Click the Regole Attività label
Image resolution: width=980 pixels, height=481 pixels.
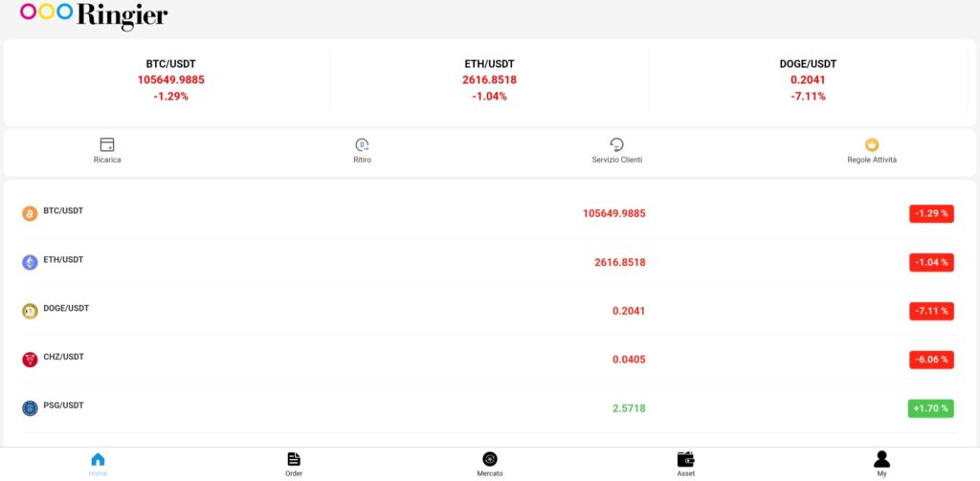tap(872, 160)
